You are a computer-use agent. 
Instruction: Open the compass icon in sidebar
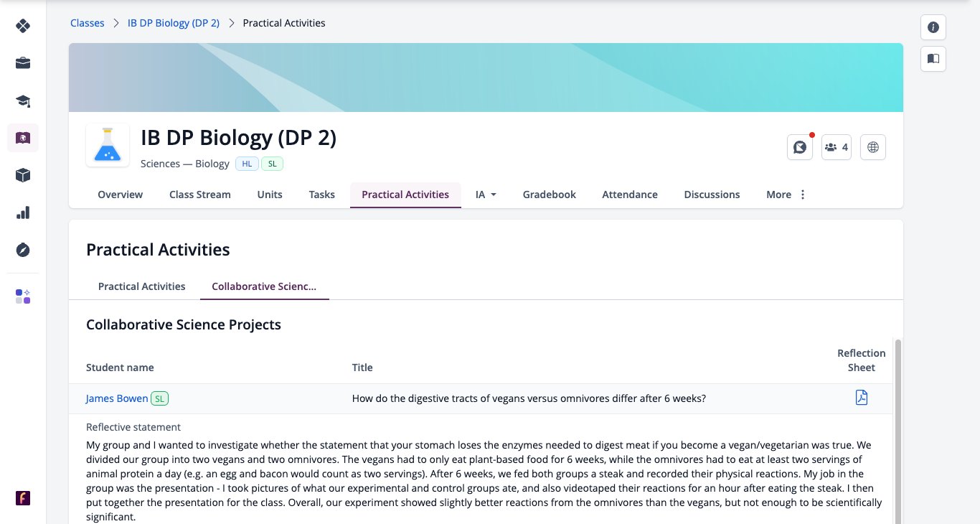pos(23,250)
